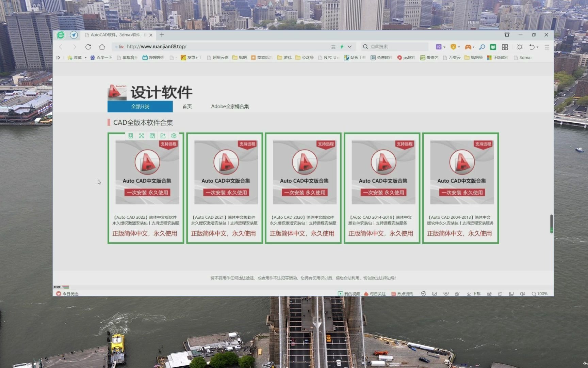Open the game controller extension icon
Viewport: 588px width, 368px height.
click(468, 47)
